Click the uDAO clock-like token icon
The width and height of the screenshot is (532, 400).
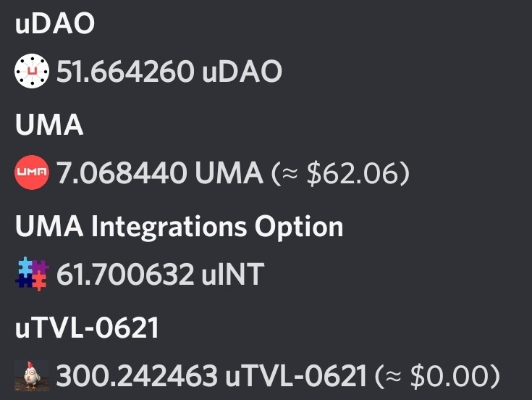[32, 70]
